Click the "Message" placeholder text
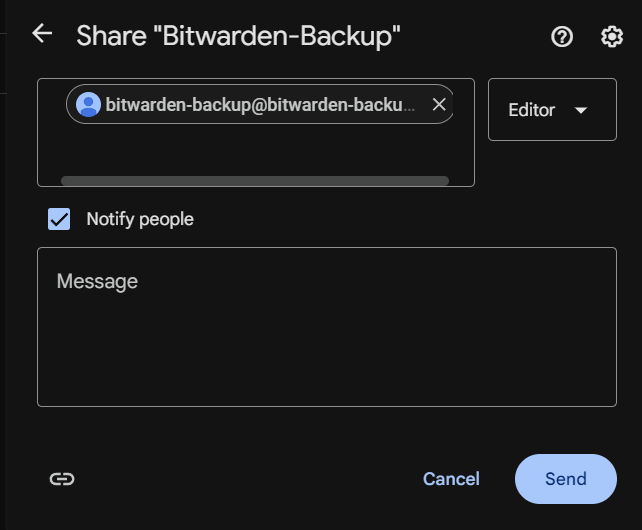Image resolution: width=642 pixels, height=530 pixels. point(97,281)
